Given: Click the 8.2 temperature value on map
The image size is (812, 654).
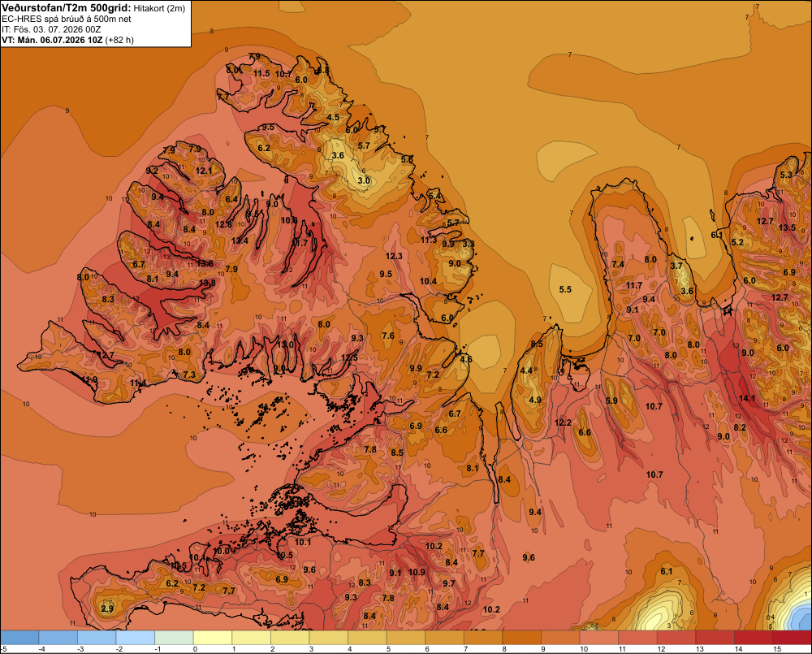Looking at the screenshot, I should pyautogui.click(x=740, y=427).
